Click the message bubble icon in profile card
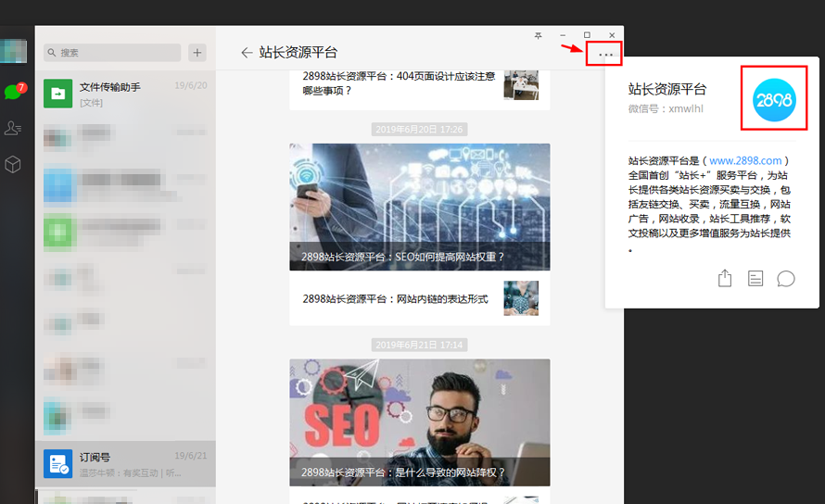 click(x=786, y=279)
